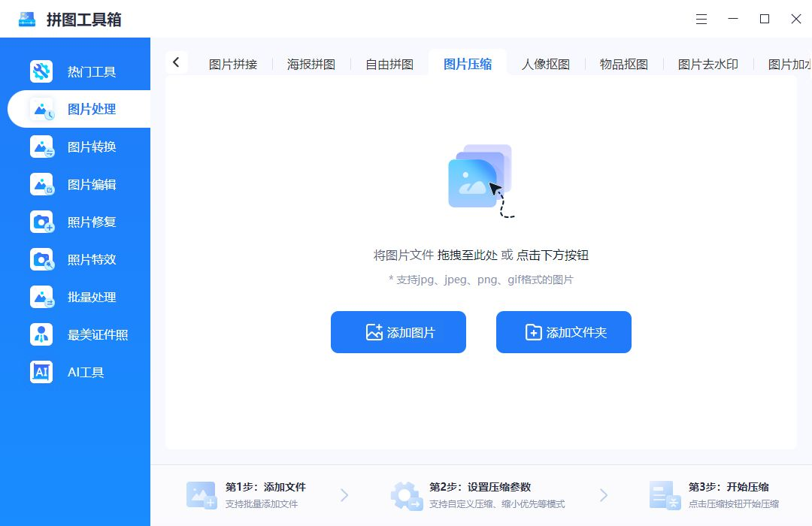Click the image-plus icon in 添加图片
This screenshot has height=526, width=812.
374,332
